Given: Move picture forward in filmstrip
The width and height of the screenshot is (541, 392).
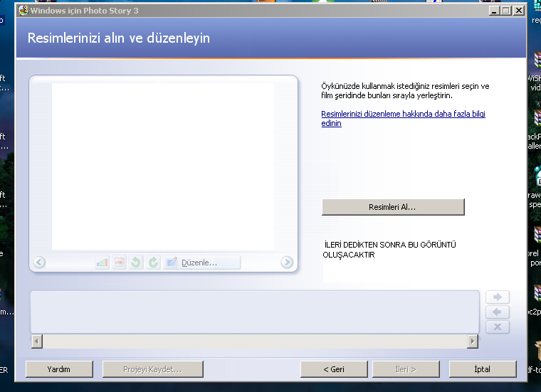Looking at the screenshot, I should [x=498, y=297].
